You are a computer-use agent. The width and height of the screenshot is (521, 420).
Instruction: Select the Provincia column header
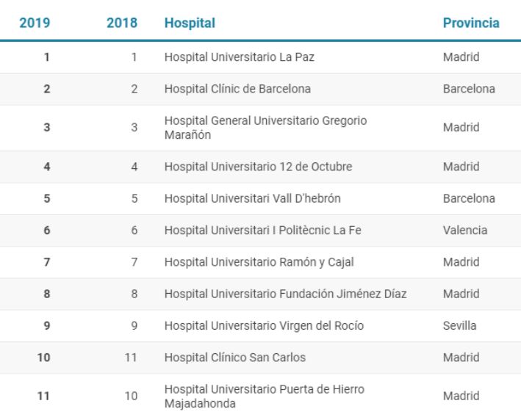471,23
